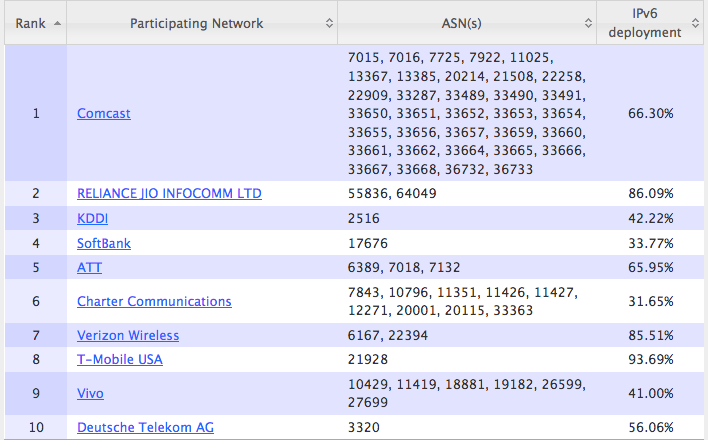
Task: Select the ASN cell containing 17676
Action: click(x=367, y=243)
